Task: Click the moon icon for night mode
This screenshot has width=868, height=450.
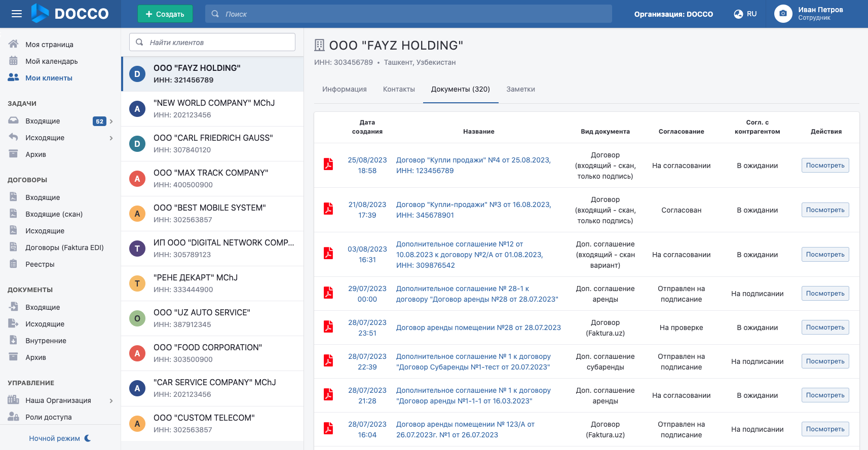Action: 88,438
